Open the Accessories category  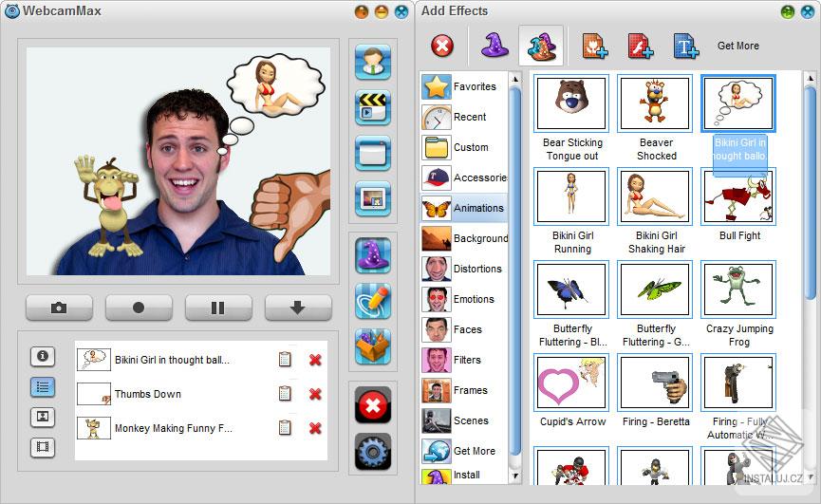[463, 177]
